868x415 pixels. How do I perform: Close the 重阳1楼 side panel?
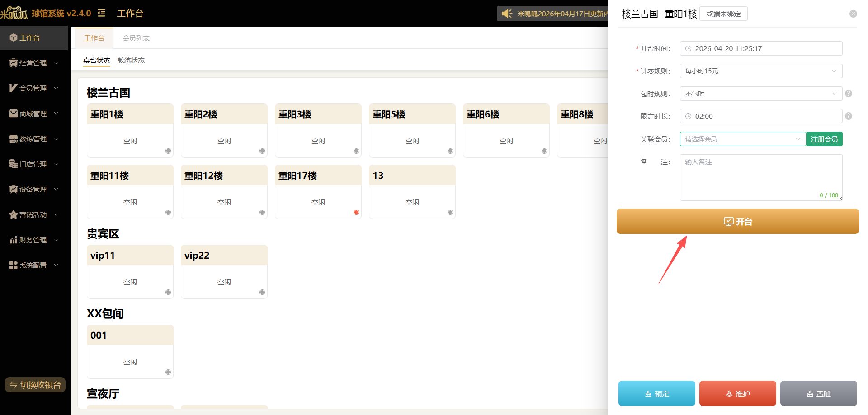(x=853, y=14)
